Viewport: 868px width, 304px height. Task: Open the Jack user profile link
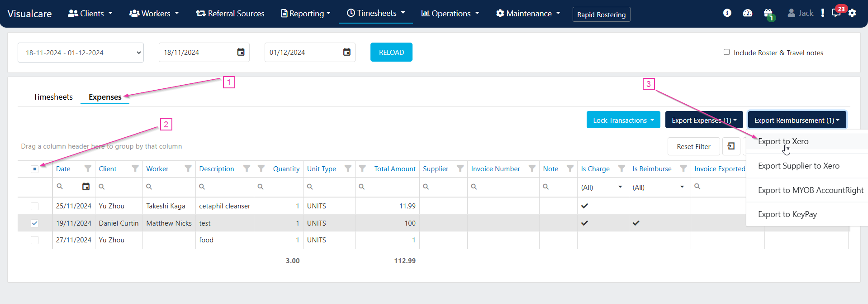click(x=800, y=13)
